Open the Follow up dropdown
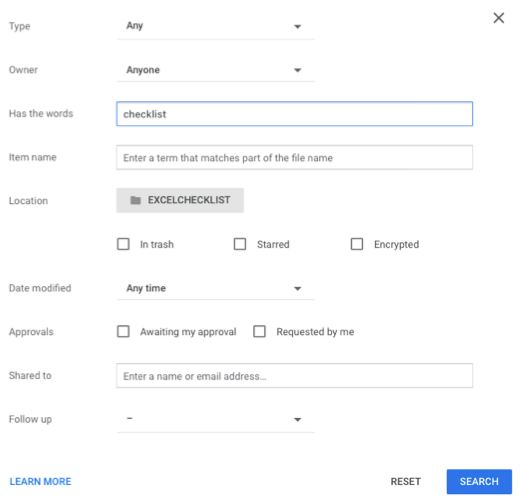 pyautogui.click(x=216, y=419)
